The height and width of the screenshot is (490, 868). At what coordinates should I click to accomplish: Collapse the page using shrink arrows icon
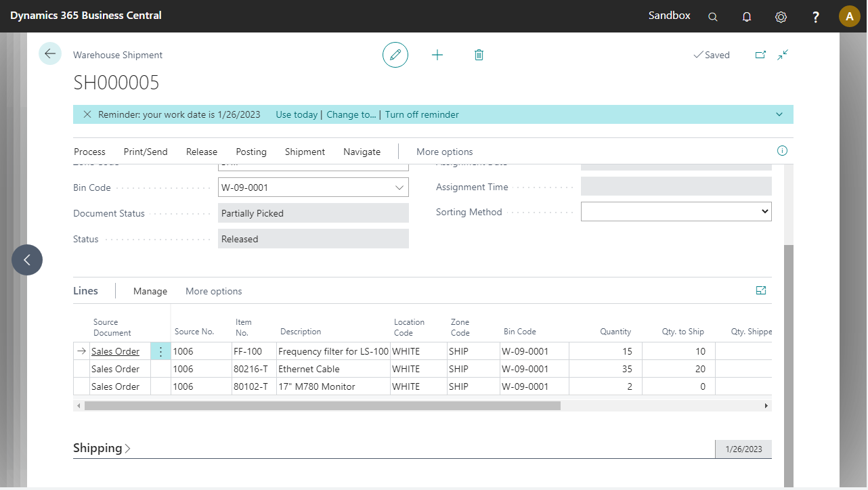[x=783, y=55]
